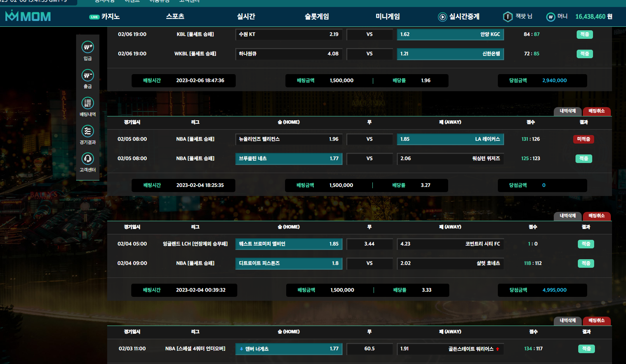Open customer center (고객센터) headset icon

click(x=88, y=159)
